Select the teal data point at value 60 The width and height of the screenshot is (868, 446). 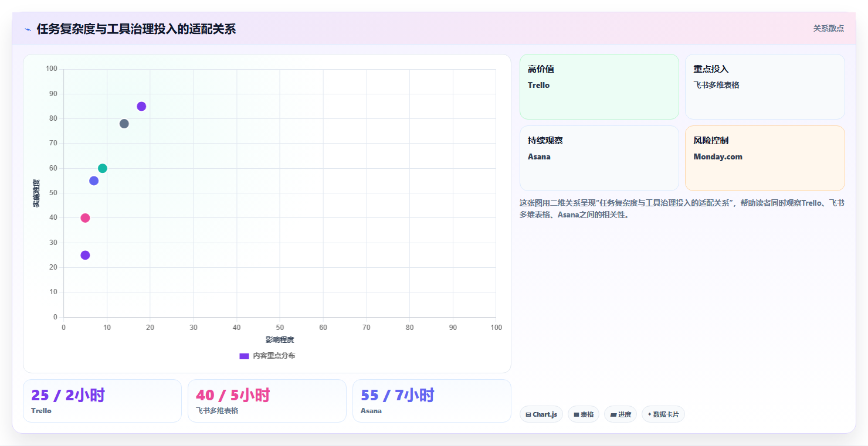click(103, 168)
